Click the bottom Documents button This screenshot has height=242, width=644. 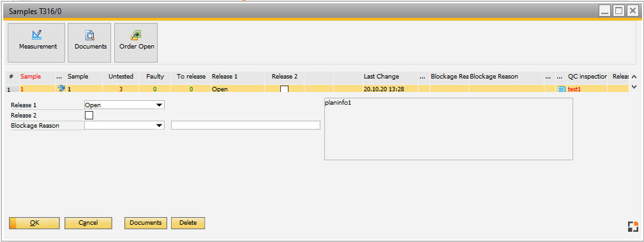(146, 223)
